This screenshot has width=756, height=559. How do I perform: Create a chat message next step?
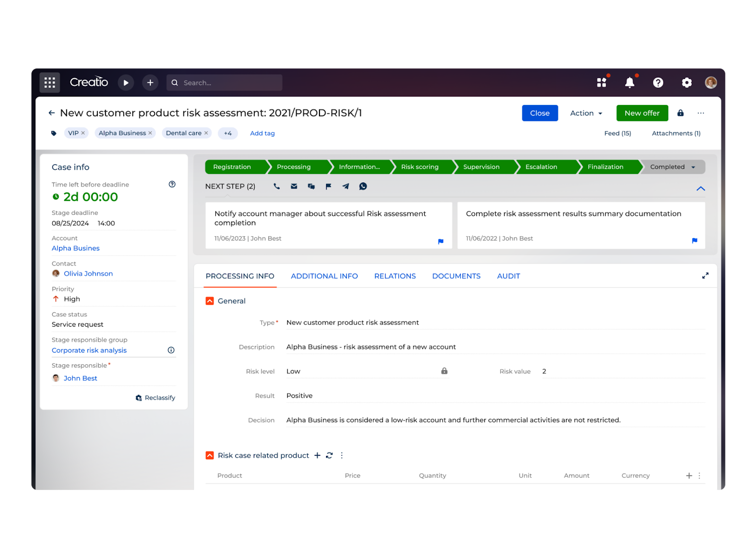[311, 186]
